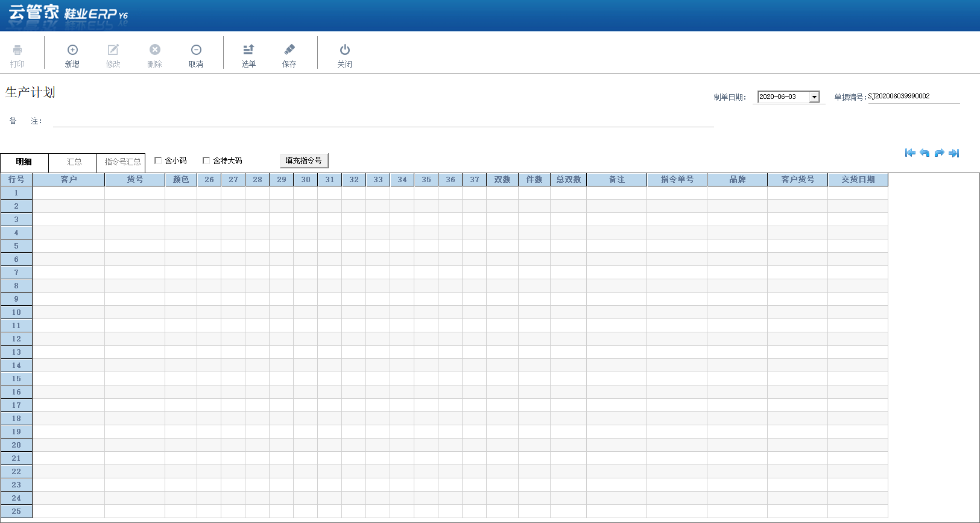Click the Cancel (取消) minus icon
This screenshot has height=523, width=980.
(196, 50)
